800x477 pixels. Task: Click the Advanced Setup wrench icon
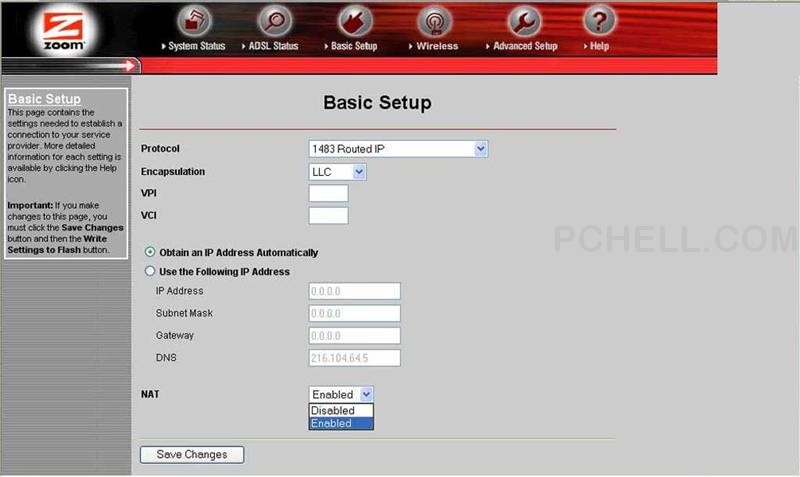coord(523,21)
